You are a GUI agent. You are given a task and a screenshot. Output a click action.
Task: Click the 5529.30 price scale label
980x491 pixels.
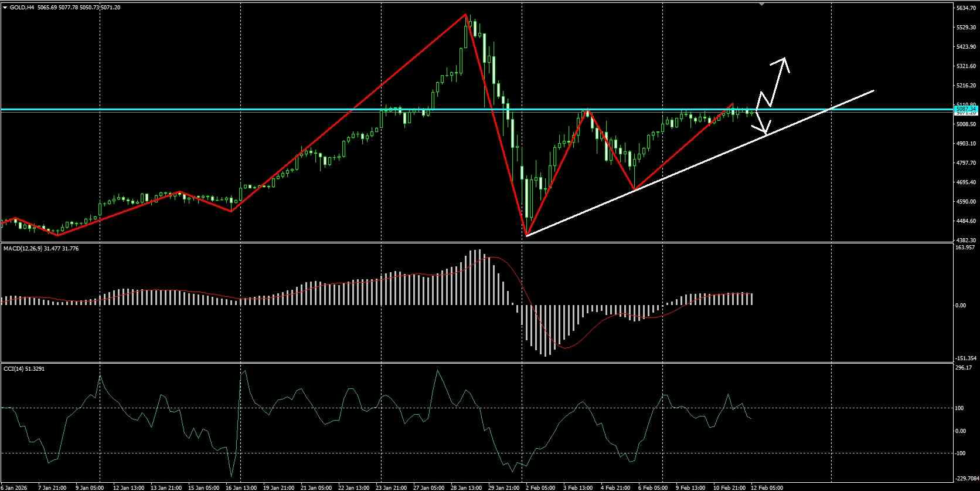point(966,28)
